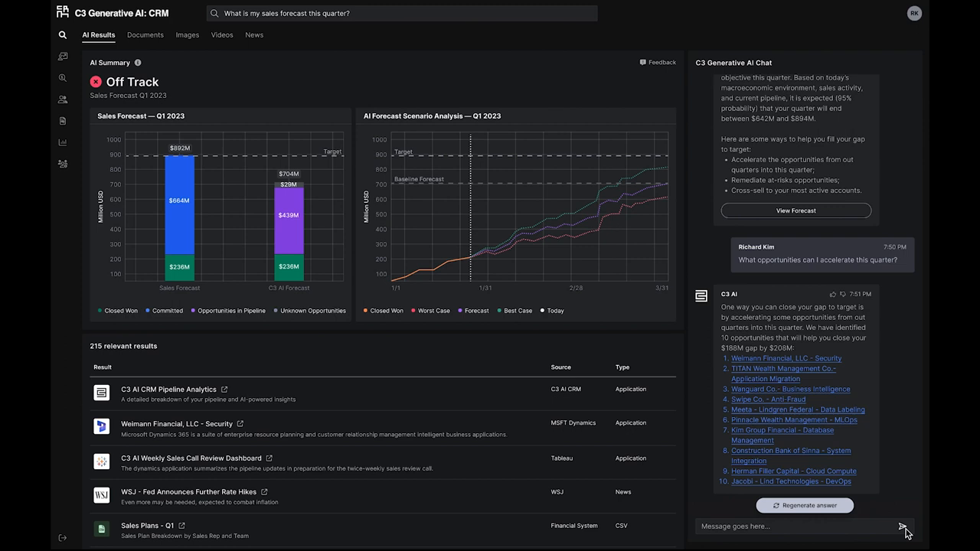Viewport: 980px width, 551px height.
Task: Give thumbs up to C3 AI answer
Action: coord(833,294)
